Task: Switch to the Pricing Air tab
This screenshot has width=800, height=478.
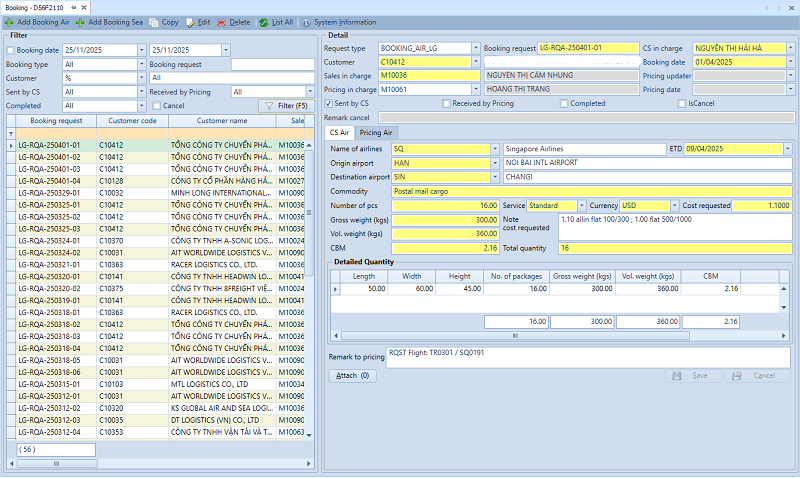Action: tap(376, 132)
